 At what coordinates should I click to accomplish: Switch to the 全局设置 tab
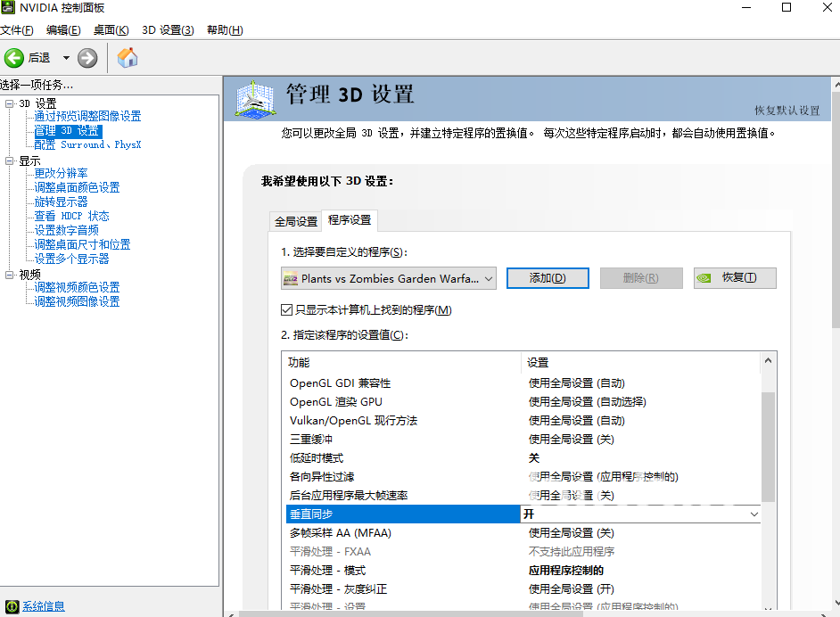point(295,221)
